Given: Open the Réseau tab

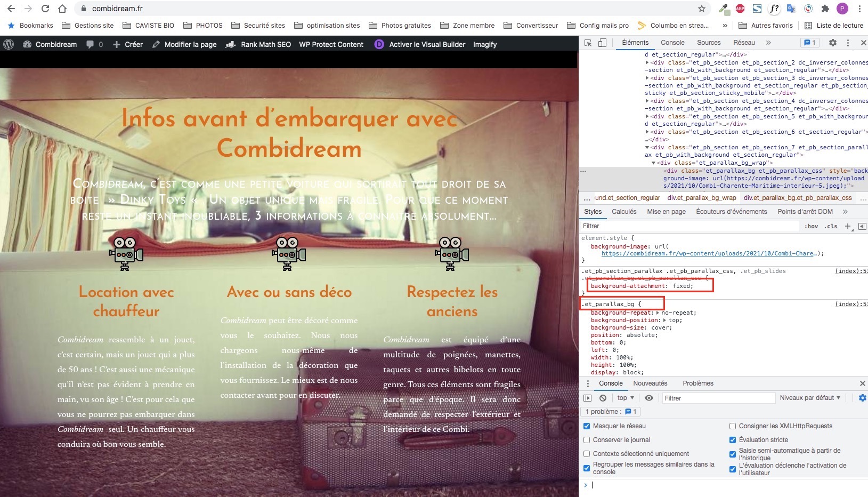Looking at the screenshot, I should click(x=744, y=43).
